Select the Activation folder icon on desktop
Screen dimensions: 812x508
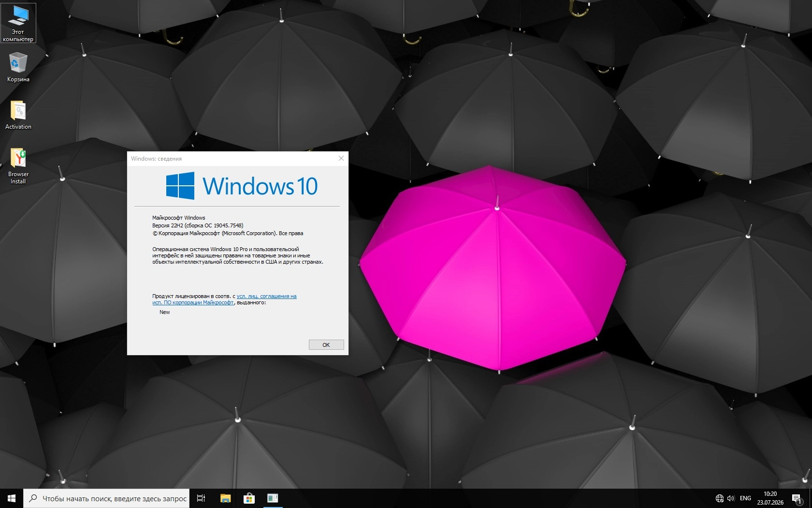(x=18, y=115)
